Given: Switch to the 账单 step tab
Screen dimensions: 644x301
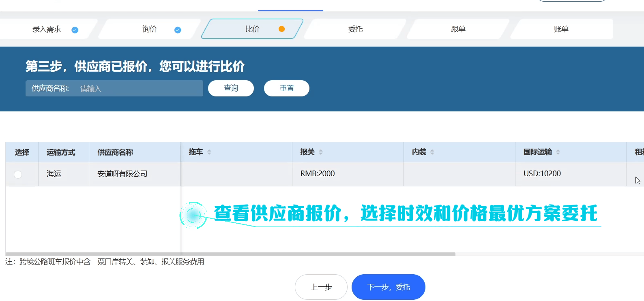Looking at the screenshot, I should [561, 29].
